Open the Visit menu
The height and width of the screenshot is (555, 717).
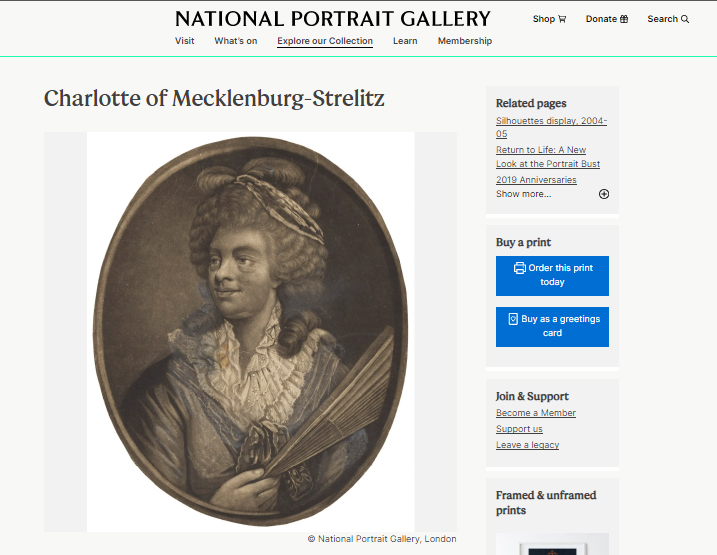184,41
